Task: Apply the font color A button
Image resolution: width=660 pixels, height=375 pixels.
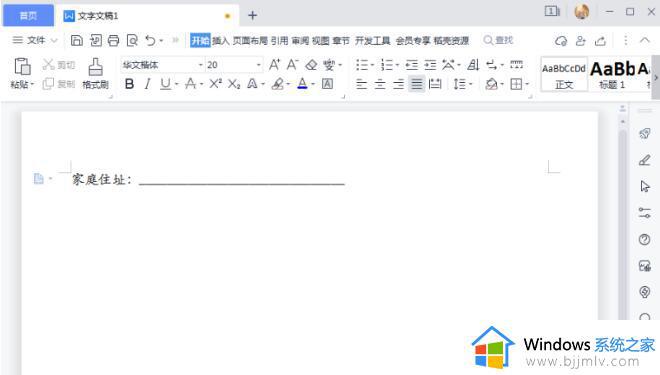Action: pyautogui.click(x=302, y=84)
